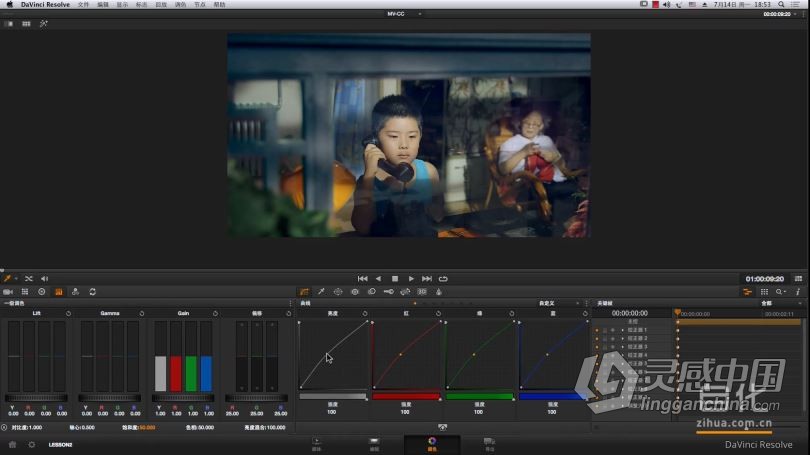The image size is (810, 455).
Task: Toggle loop playback
Action: coord(443,278)
